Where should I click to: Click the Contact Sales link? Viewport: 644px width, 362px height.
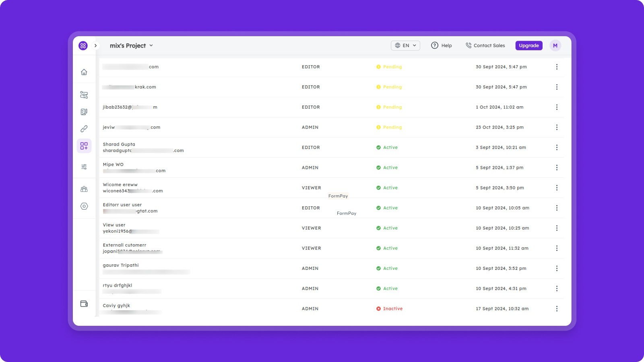click(x=485, y=45)
